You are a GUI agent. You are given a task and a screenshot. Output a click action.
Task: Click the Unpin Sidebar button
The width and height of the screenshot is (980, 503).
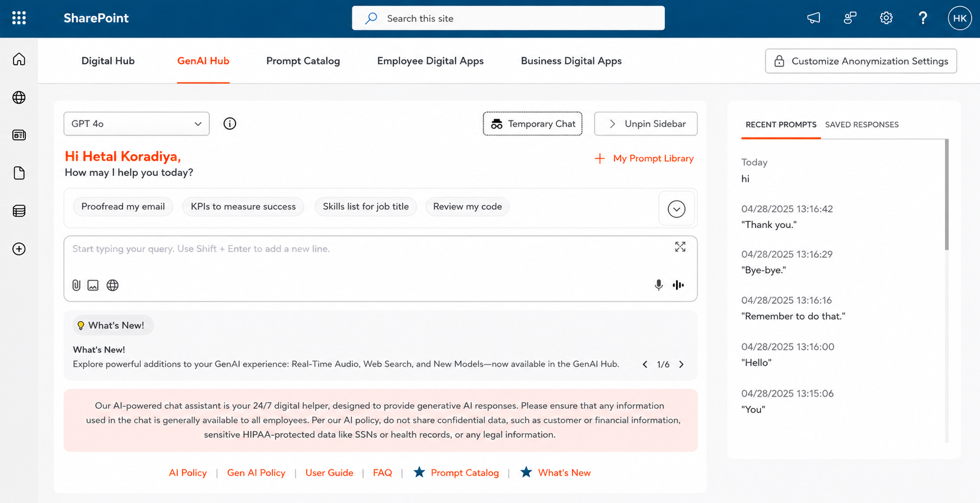pyautogui.click(x=646, y=124)
